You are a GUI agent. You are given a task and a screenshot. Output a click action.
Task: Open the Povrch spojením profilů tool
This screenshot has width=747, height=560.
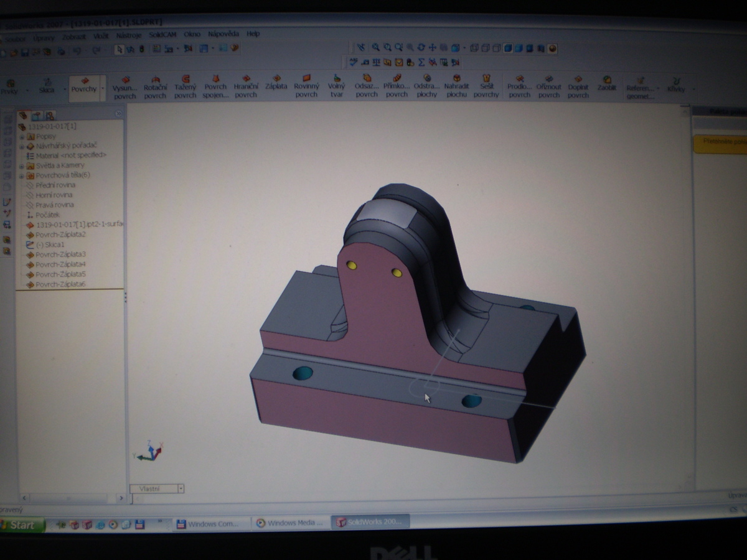click(215, 87)
